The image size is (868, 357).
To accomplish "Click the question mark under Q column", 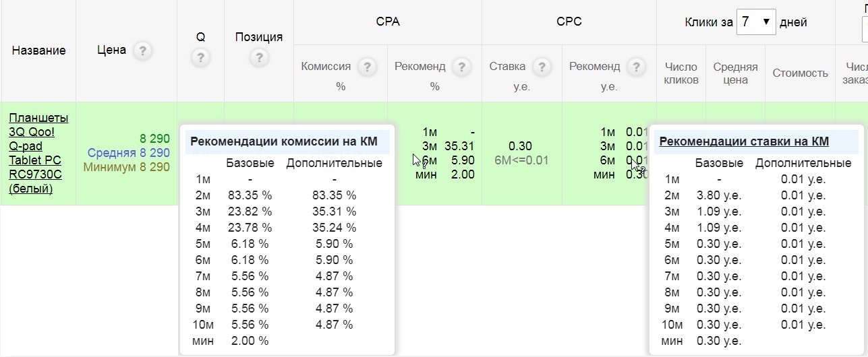I will click(200, 58).
